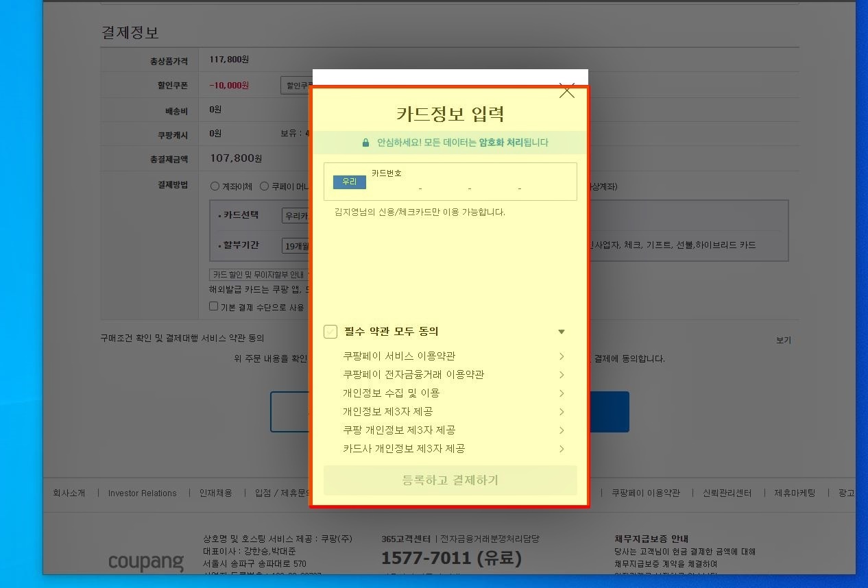This screenshot has height=588, width=868.
Task: Click the 결제정보 section heading
Action: (x=130, y=32)
